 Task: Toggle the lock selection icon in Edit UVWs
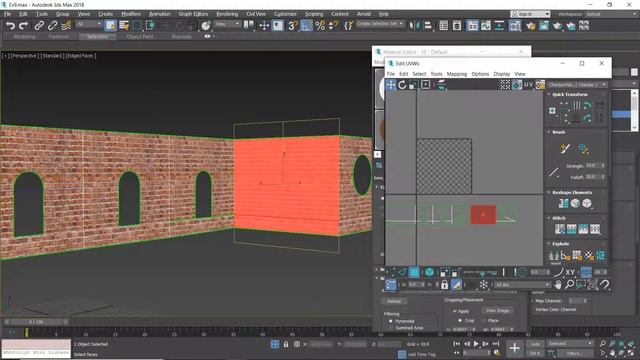[x=444, y=284]
